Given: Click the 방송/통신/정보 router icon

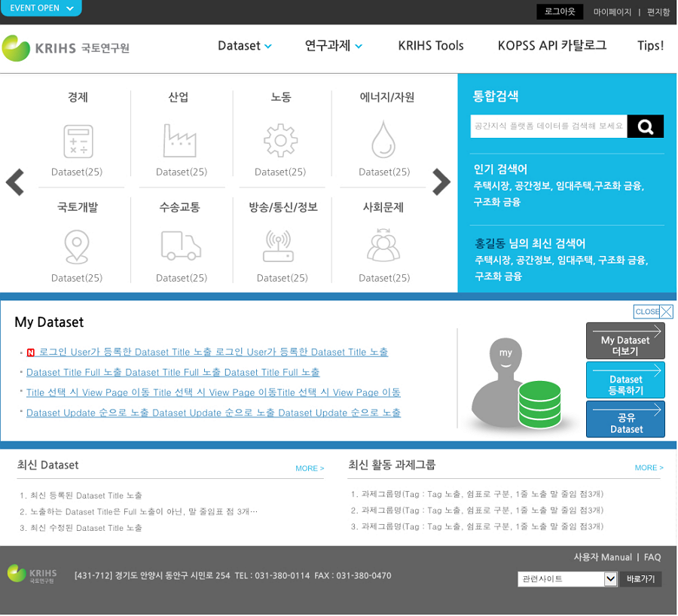Looking at the screenshot, I should click(x=282, y=246).
